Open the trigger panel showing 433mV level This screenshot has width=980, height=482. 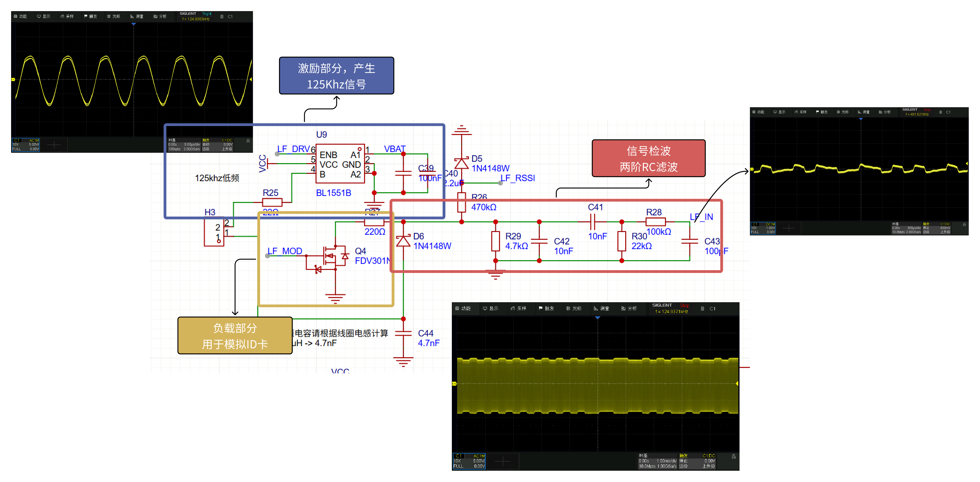coord(936,228)
